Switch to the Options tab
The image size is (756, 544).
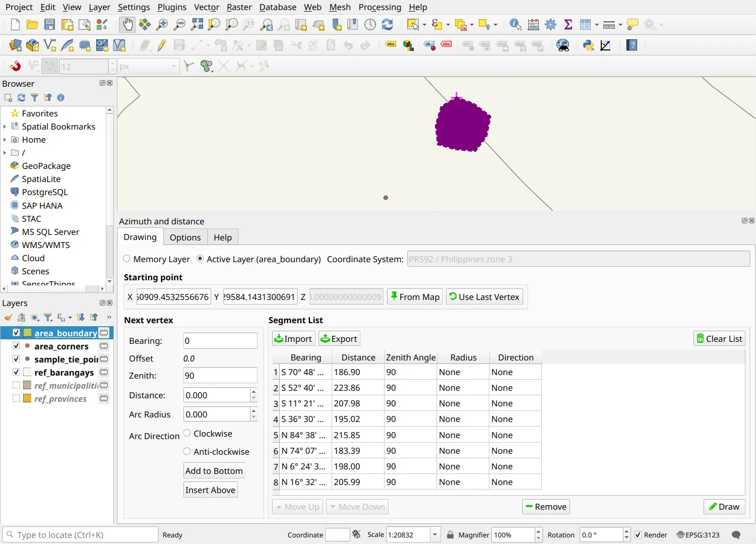(x=185, y=237)
